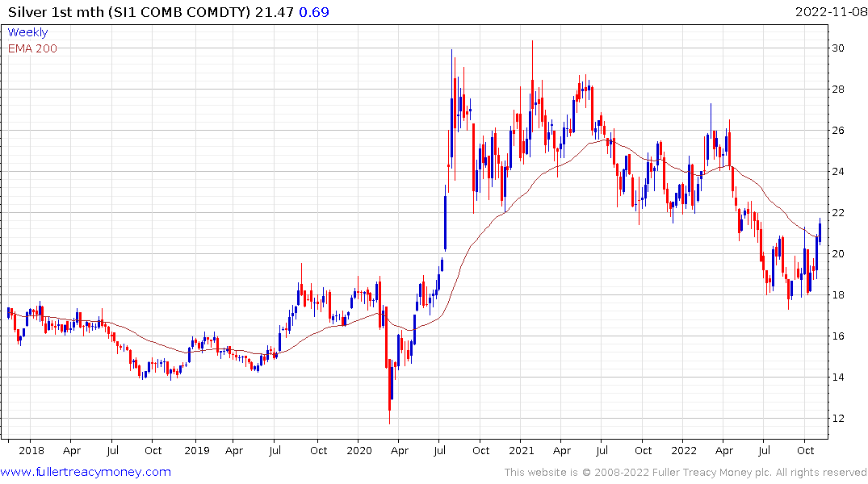The image size is (868, 484).
Task: Click the Apr label between 2020 and 2021
Action: [x=400, y=451]
